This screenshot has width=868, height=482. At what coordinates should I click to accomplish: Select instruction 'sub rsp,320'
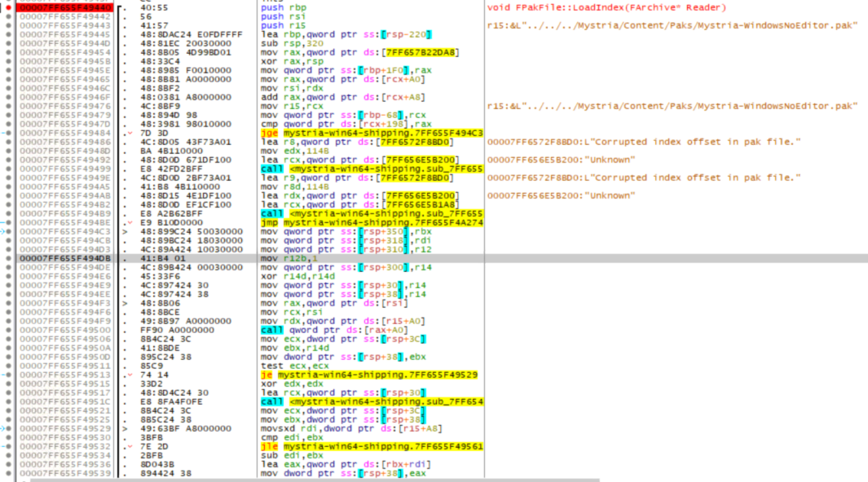(x=293, y=44)
